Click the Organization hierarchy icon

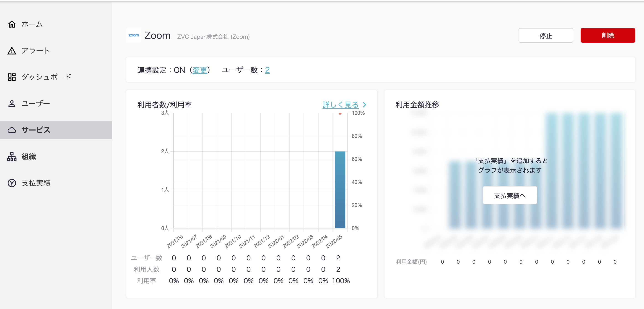(x=12, y=157)
